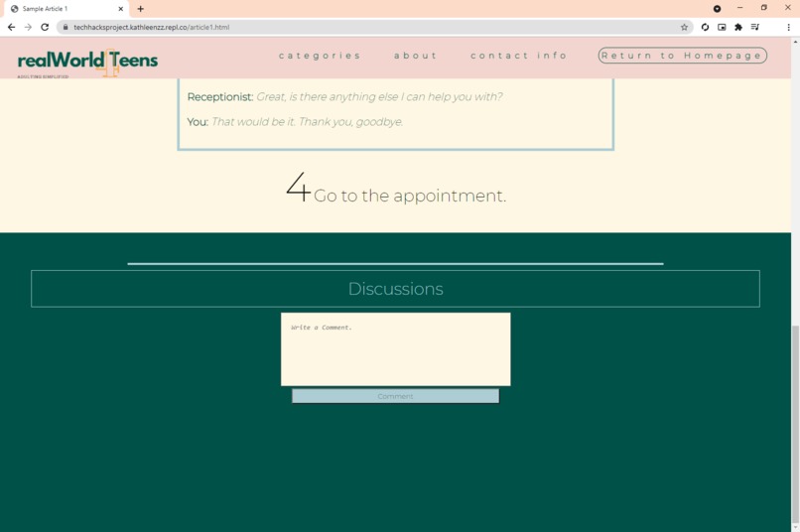
Task: Bookmark this page with the star icon
Action: tap(684, 27)
